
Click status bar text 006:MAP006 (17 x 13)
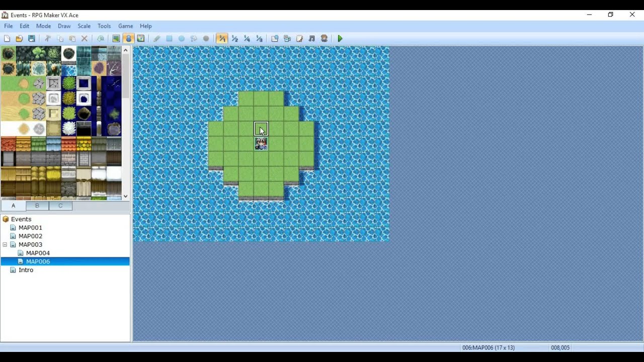click(488, 347)
